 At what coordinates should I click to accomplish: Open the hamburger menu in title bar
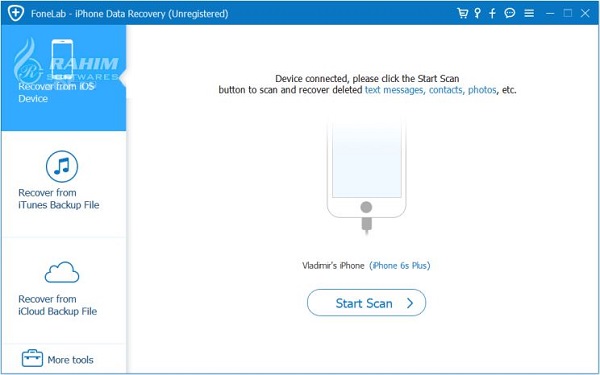[529, 13]
